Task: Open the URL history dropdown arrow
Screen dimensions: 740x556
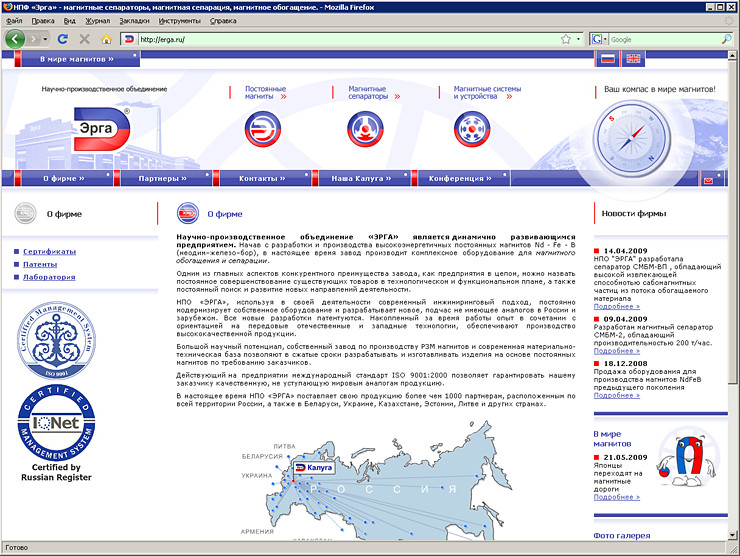Action: pos(579,39)
